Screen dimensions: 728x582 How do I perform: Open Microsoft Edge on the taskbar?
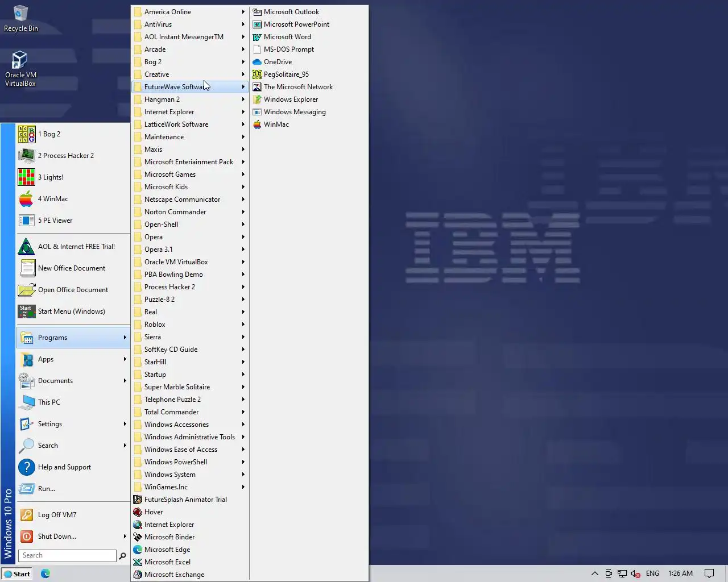coord(45,573)
